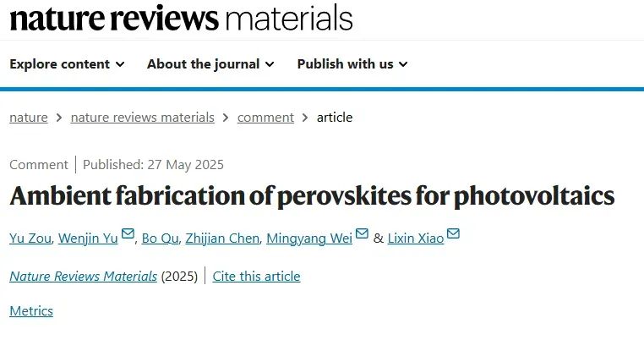Open the About the journal menu

click(x=210, y=64)
